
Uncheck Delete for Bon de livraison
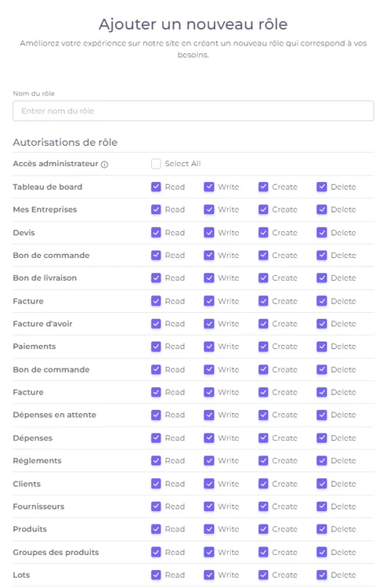click(322, 278)
